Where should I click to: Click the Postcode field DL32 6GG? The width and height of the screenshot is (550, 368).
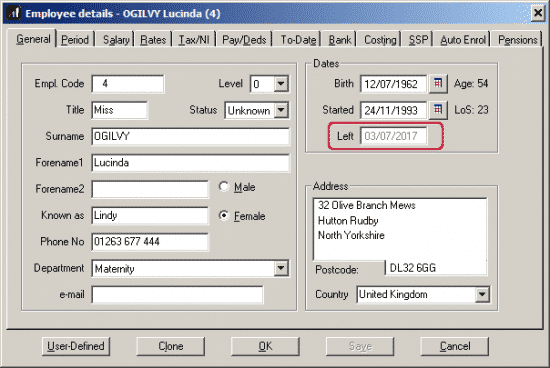pyautogui.click(x=436, y=268)
